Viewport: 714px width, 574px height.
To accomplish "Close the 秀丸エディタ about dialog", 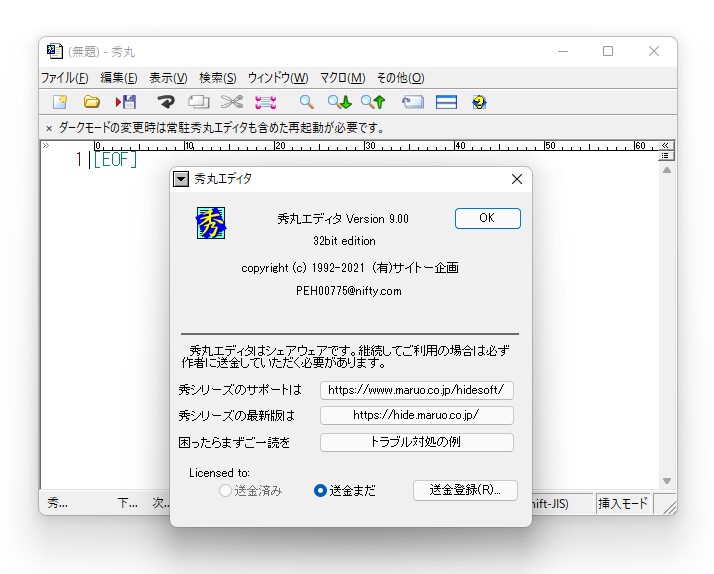I will coord(517,179).
